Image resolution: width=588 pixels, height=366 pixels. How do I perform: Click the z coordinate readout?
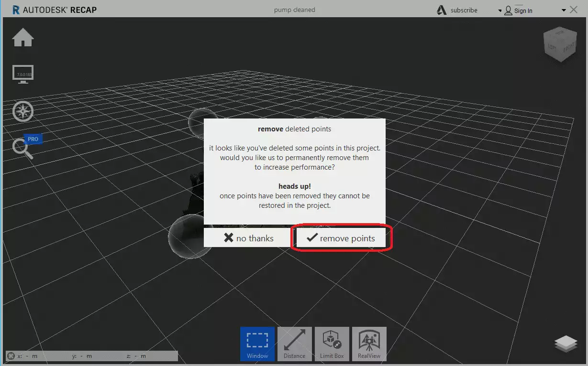pos(137,356)
